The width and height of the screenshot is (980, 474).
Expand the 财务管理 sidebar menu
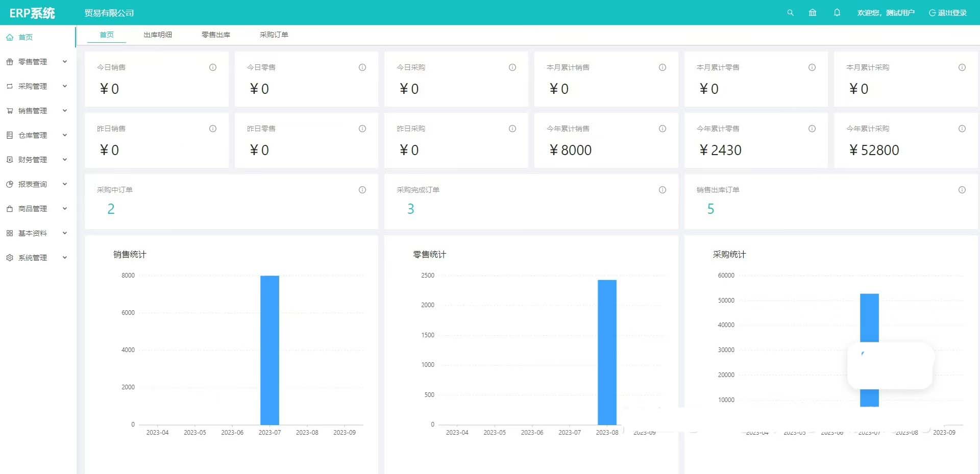37,160
